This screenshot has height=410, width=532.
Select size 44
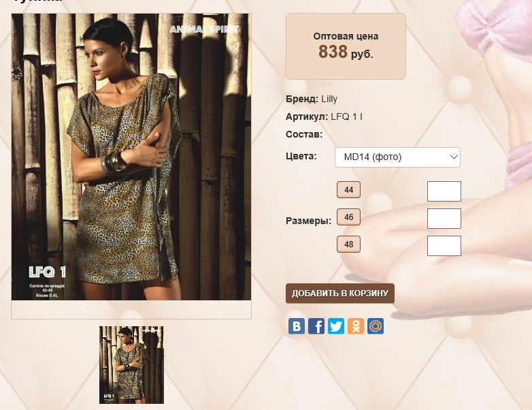348,190
